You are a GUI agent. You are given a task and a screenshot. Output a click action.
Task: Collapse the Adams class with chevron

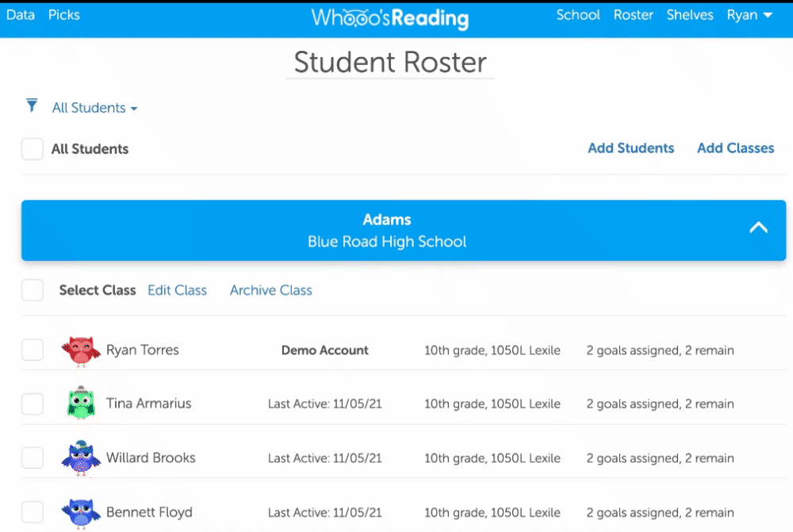coord(758,228)
